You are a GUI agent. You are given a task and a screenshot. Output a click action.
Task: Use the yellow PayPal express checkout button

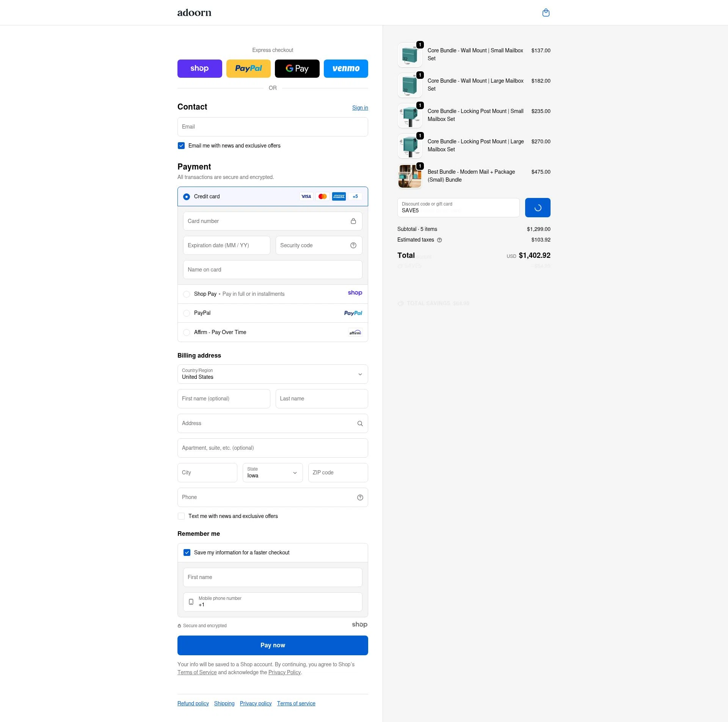click(248, 69)
